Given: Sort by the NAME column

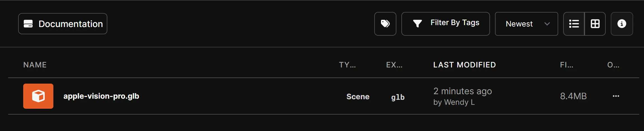Looking at the screenshot, I should pos(35,65).
